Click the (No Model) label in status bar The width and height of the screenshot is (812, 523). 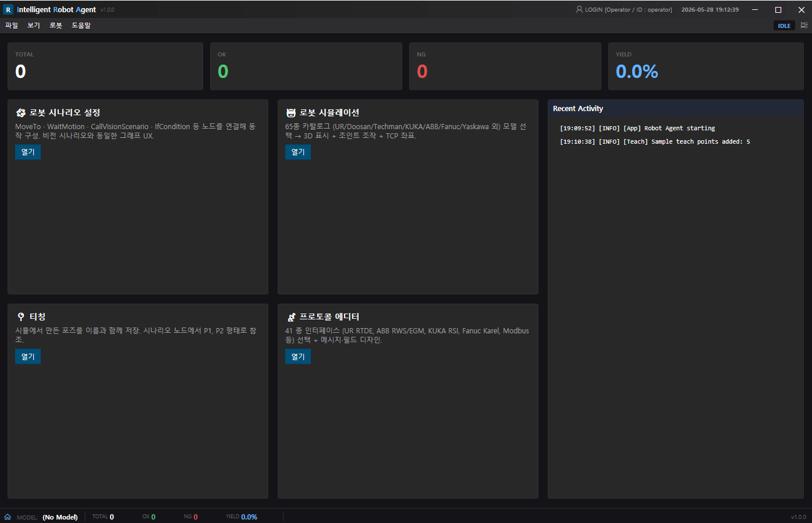click(x=60, y=517)
